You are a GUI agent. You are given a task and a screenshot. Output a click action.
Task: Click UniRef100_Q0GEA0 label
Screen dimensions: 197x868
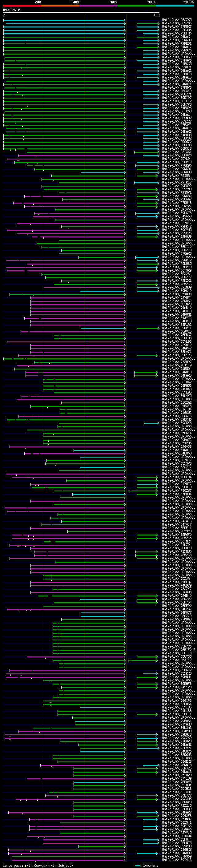177,145
